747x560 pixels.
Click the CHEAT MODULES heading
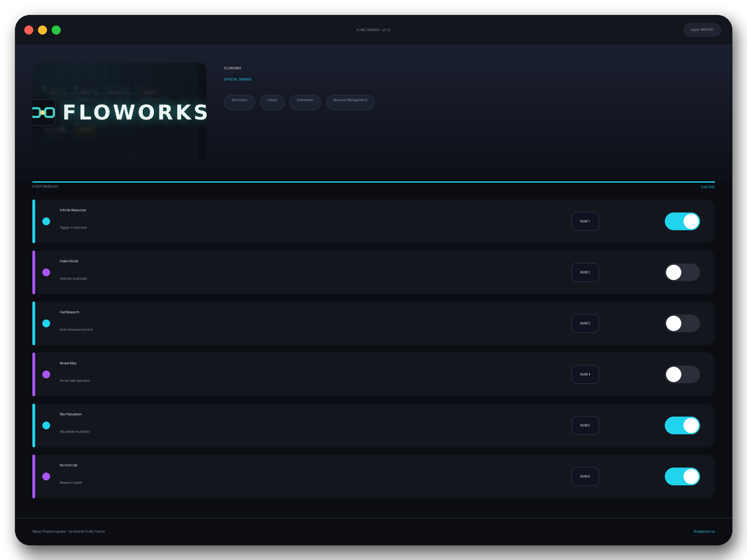point(45,187)
